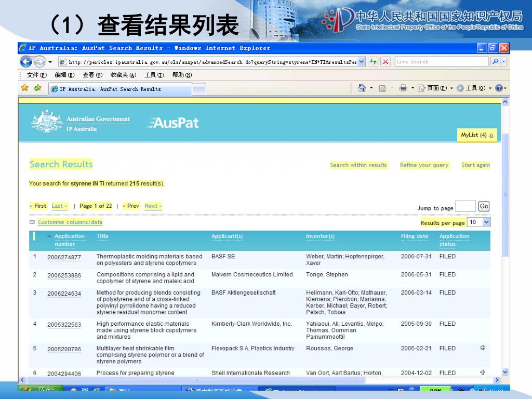This screenshot has height=399, width=532.
Task: Sort by the Inventor(s) column header
Action: click(320, 236)
